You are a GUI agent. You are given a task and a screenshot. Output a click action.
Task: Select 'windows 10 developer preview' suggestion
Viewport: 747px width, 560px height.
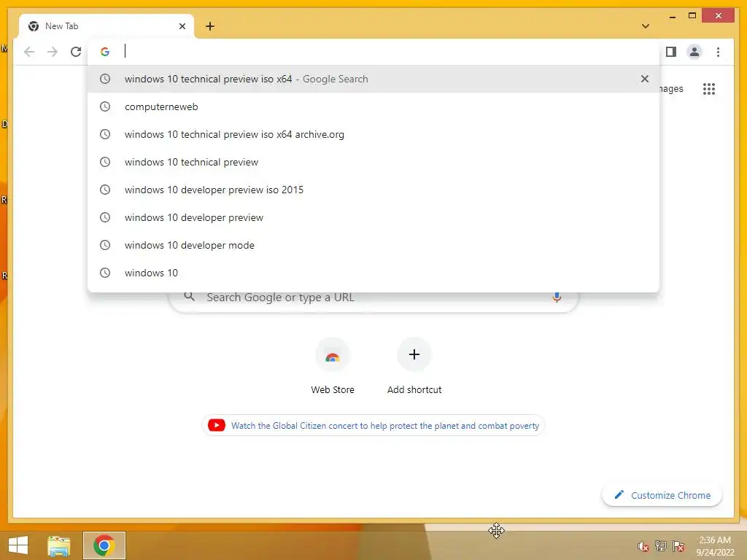tap(373, 217)
